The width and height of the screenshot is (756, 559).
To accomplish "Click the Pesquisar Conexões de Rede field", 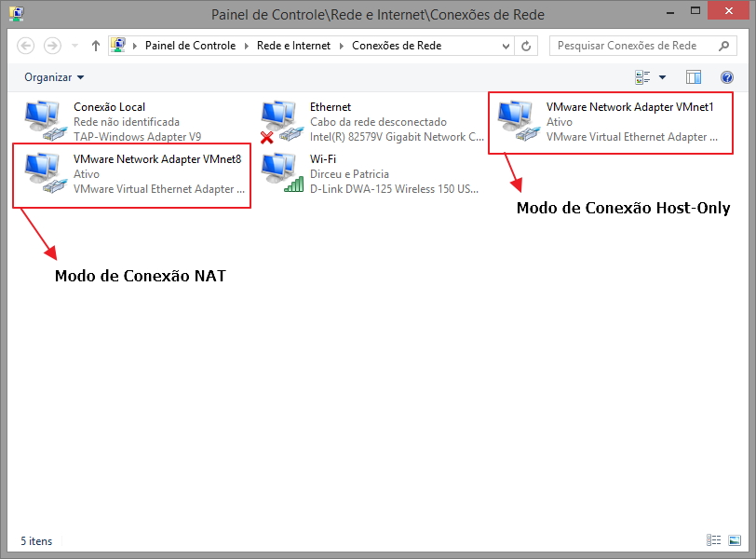I will click(633, 46).
